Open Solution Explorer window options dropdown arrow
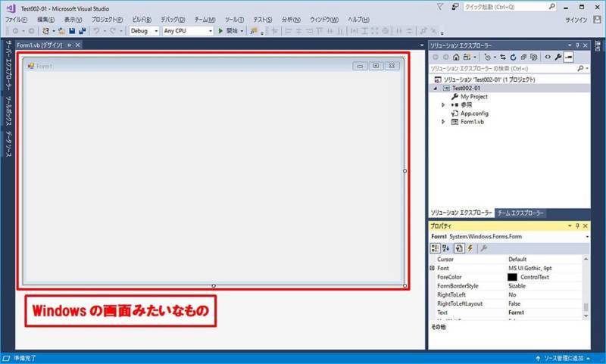The image size is (606, 364). pyautogui.click(x=570, y=45)
